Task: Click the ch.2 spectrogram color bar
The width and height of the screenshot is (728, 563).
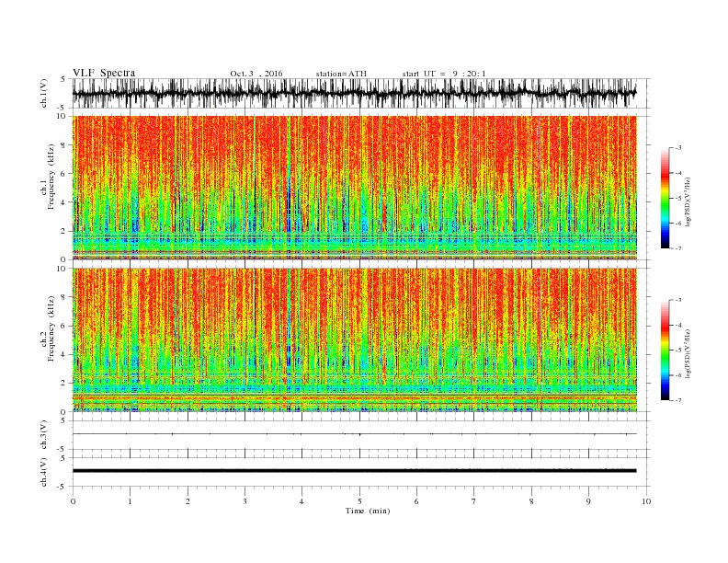Action: pos(665,350)
